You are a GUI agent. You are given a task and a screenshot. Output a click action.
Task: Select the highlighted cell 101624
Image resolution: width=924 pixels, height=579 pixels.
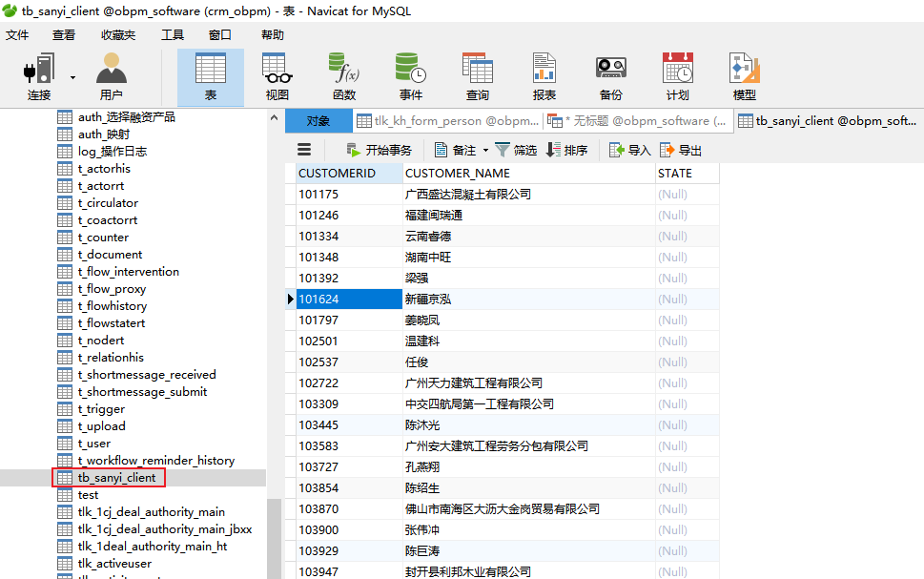click(349, 299)
